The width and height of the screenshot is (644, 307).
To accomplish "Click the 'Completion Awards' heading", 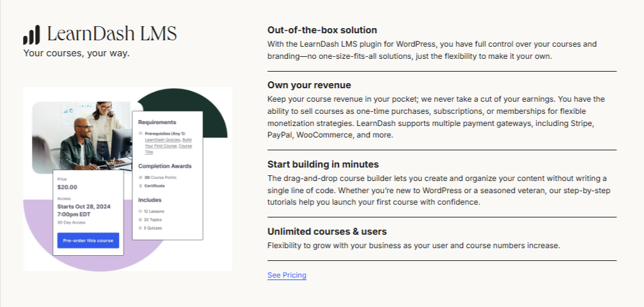I will point(165,166).
